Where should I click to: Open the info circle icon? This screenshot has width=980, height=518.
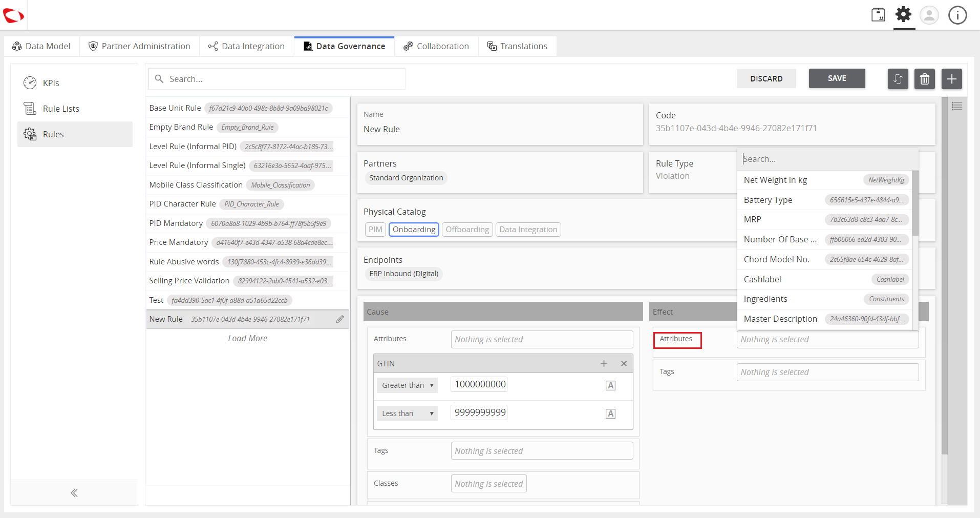coord(957,15)
